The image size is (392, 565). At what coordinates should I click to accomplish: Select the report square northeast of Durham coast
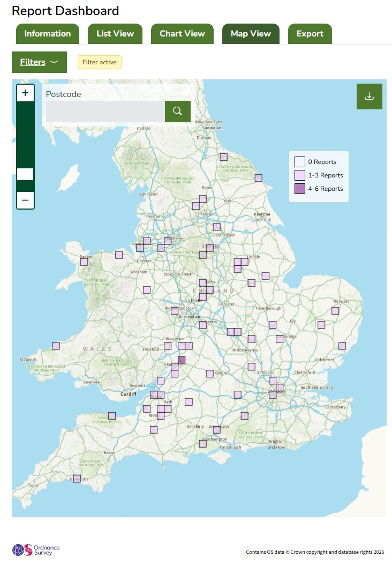(x=223, y=157)
